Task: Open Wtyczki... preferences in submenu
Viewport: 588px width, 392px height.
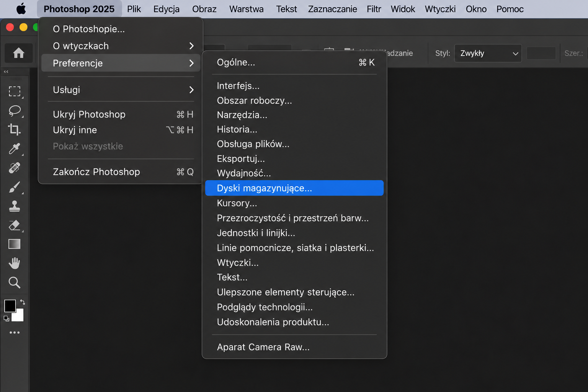Action: 294,263
